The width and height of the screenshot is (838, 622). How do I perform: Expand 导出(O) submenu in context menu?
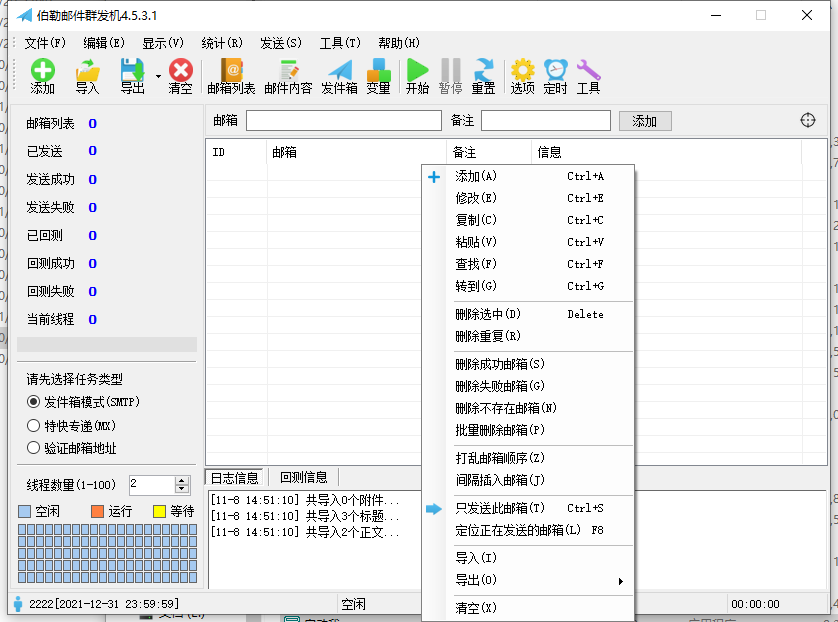[528, 580]
